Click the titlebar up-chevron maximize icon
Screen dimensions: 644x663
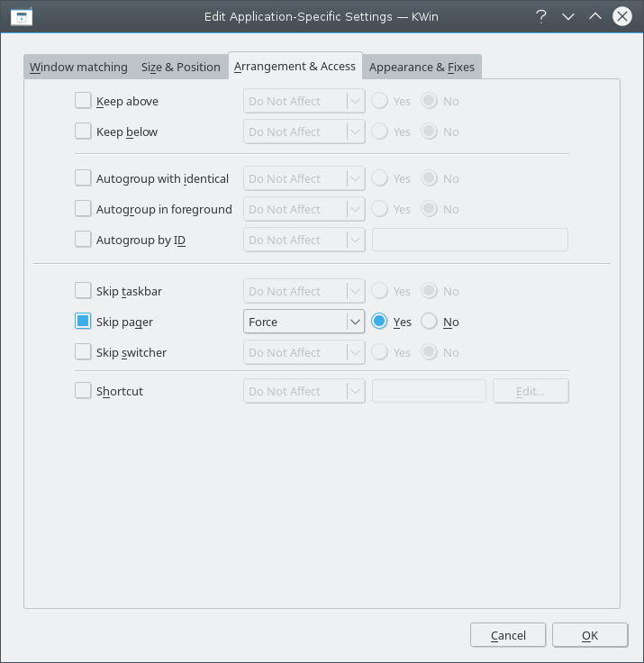594,15
